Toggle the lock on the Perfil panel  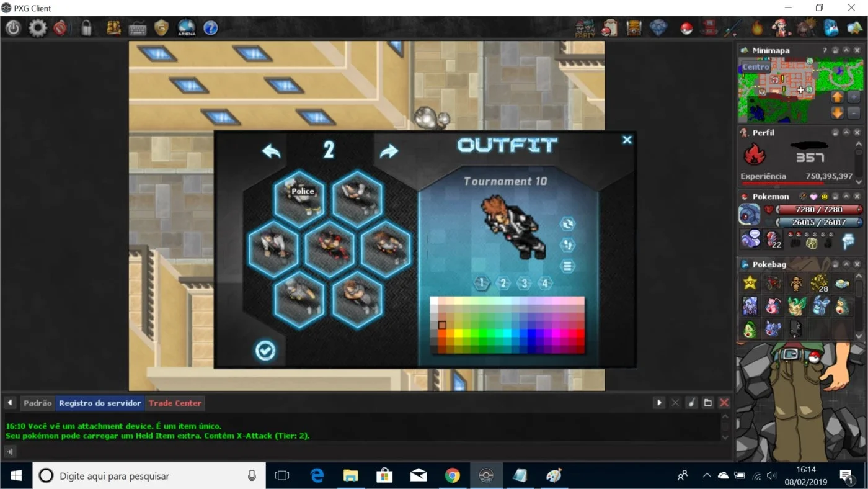[835, 132]
